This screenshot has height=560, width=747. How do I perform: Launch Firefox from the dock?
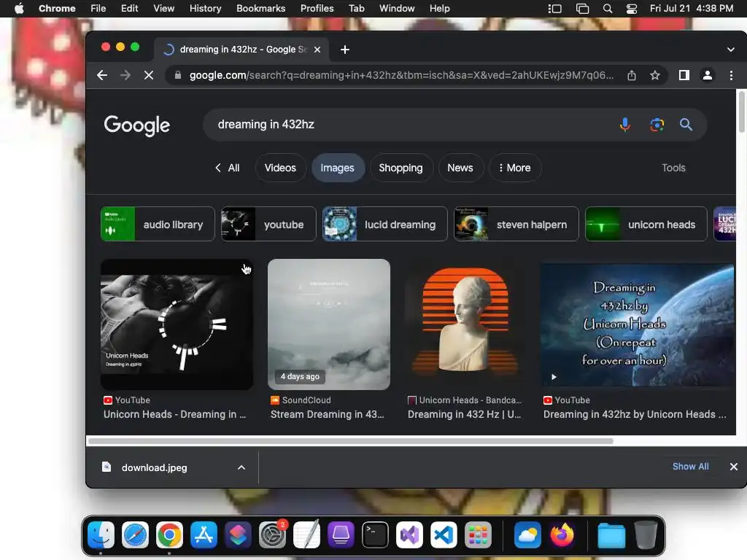(562, 535)
